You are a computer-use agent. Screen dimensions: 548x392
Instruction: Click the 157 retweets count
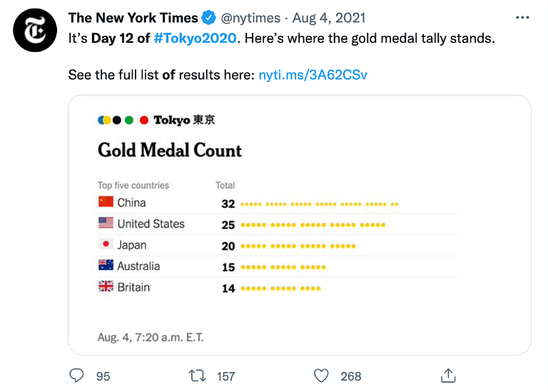(225, 376)
